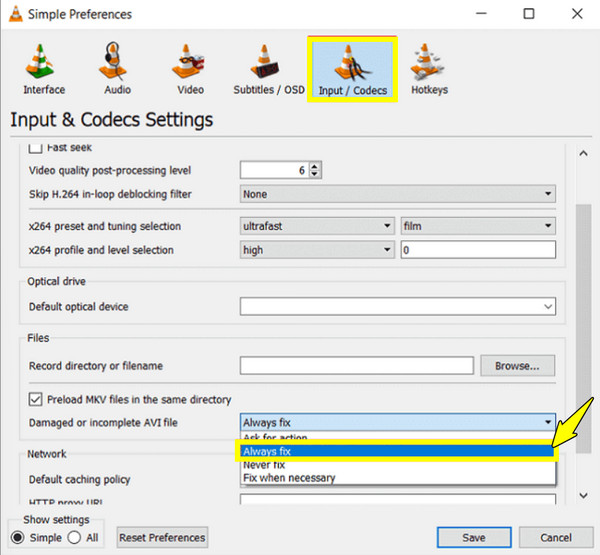Open the Subtitles / OSD preferences icon
This screenshot has height=555, width=600.
click(269, 69)
